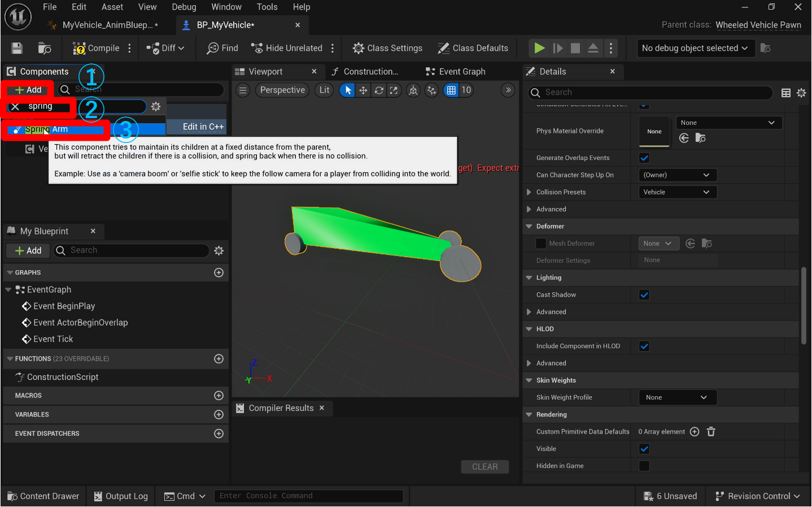Activate the Rotate tool in viewport
The image size is (812, 507).
pos(379,90)
